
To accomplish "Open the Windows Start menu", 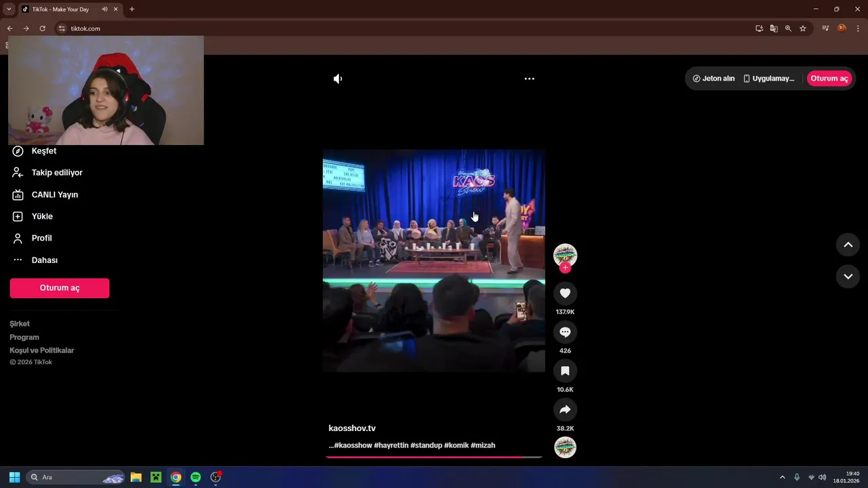I will tap(14, 477).
